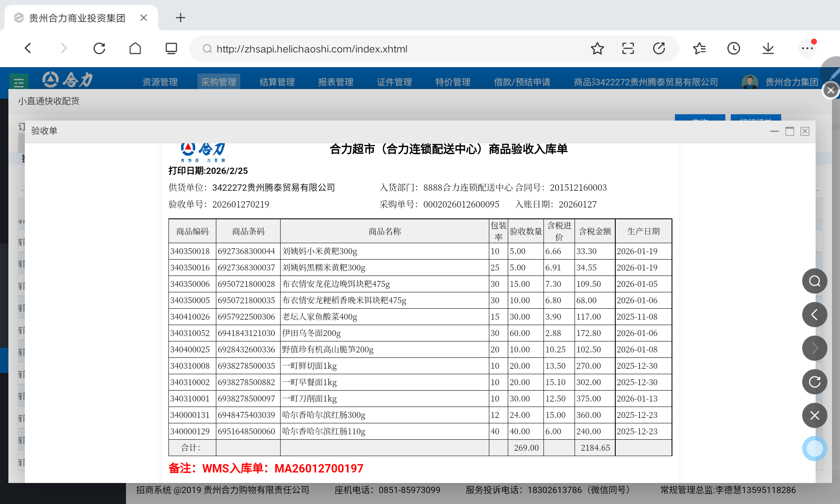The width and height of the screenshot is (840, 504).
Task: Click the scan QR code icon
Action: 628,49
